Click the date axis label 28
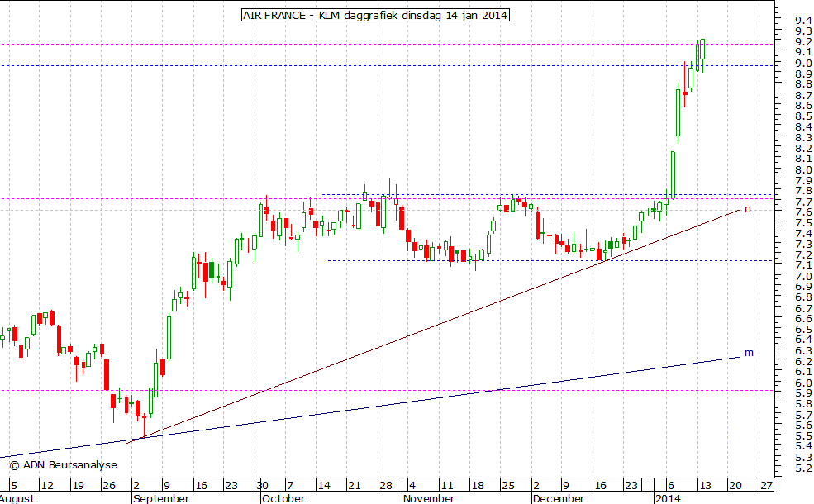The image size is (814, 504). (386, 486)
